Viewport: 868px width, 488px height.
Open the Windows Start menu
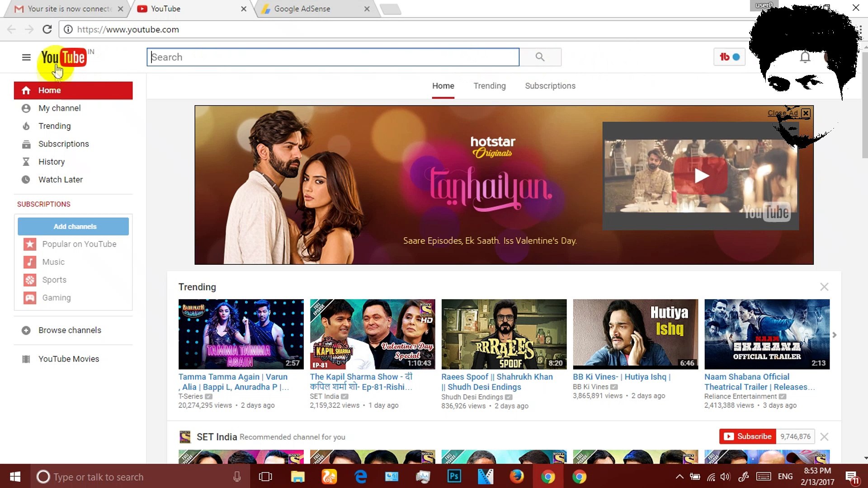15,477
